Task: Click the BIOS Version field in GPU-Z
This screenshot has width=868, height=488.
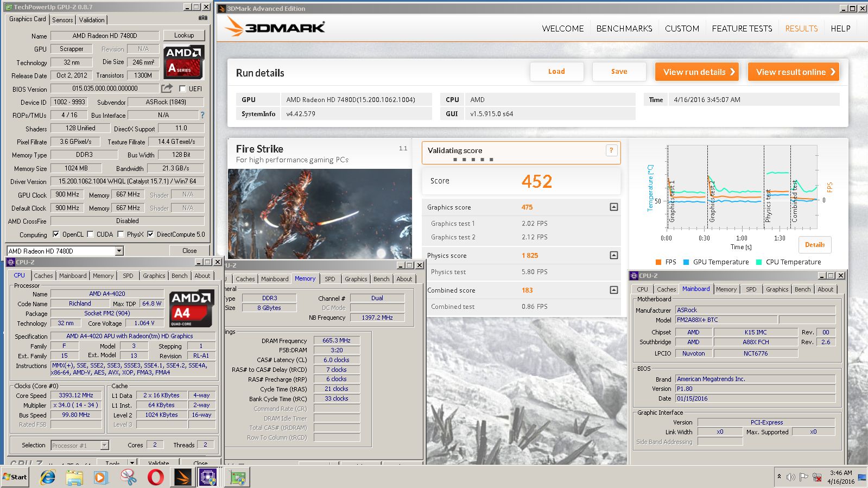Action: tap(105, 88)
